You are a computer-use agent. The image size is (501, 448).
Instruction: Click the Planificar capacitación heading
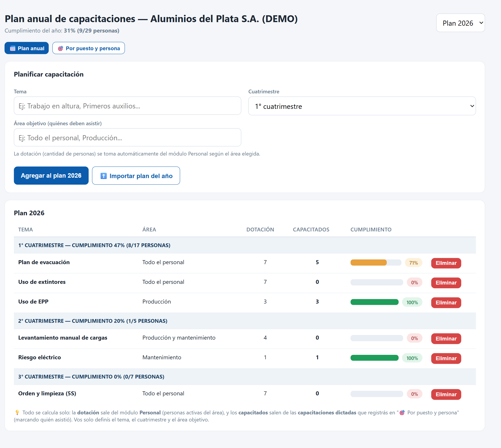(49, 74)
